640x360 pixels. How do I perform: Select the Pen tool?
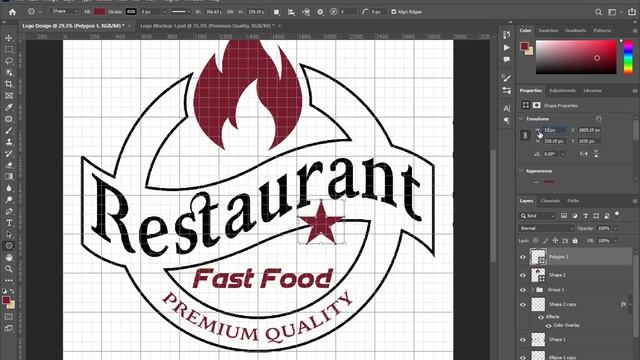[x=9, y=211]
